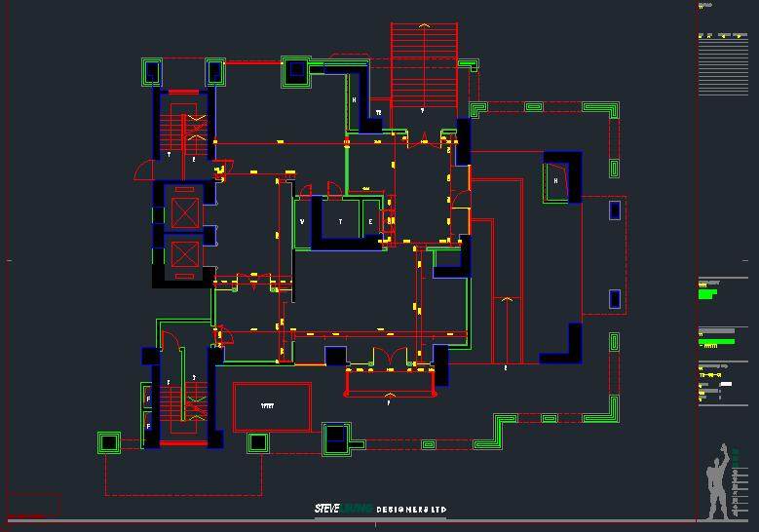
Task: Select the lower elevator shaft X symbol
Action: pyautogui.click(x=184, y=255)
